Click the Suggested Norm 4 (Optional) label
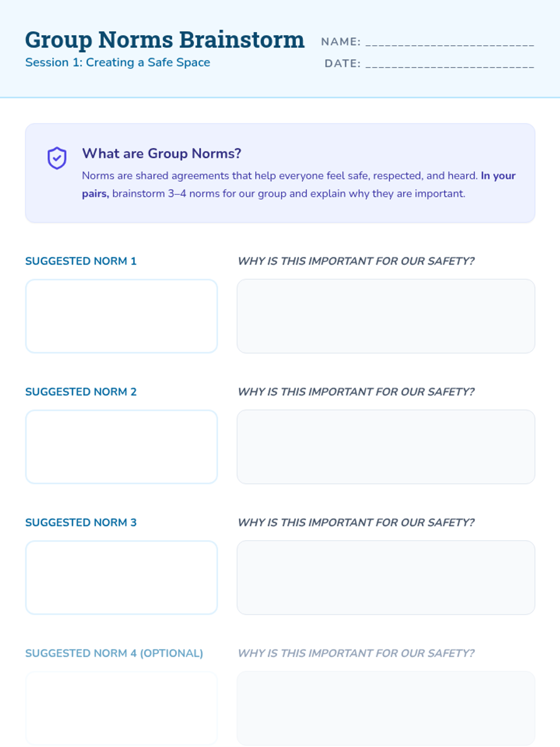This screenshot has height=747, width=560. point(114,653)
